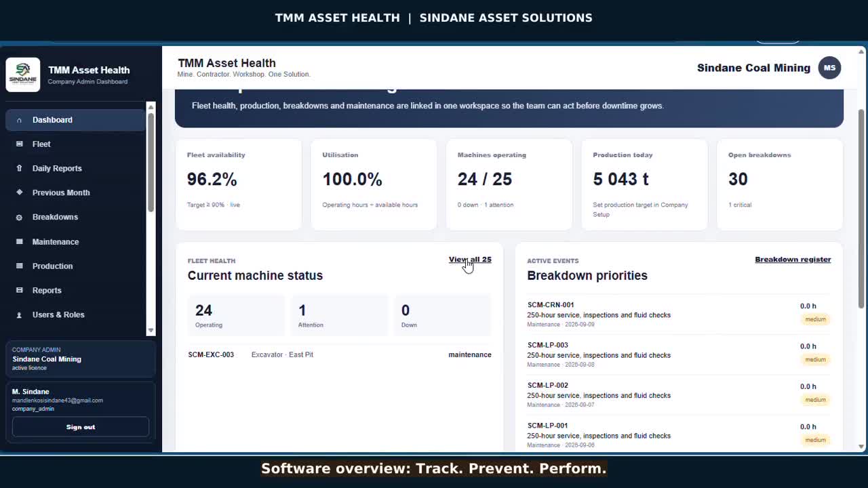Click the sidebar scrollbar down arrow
Image resolution: width=868 pixels, height=488 pixels.
151,330
